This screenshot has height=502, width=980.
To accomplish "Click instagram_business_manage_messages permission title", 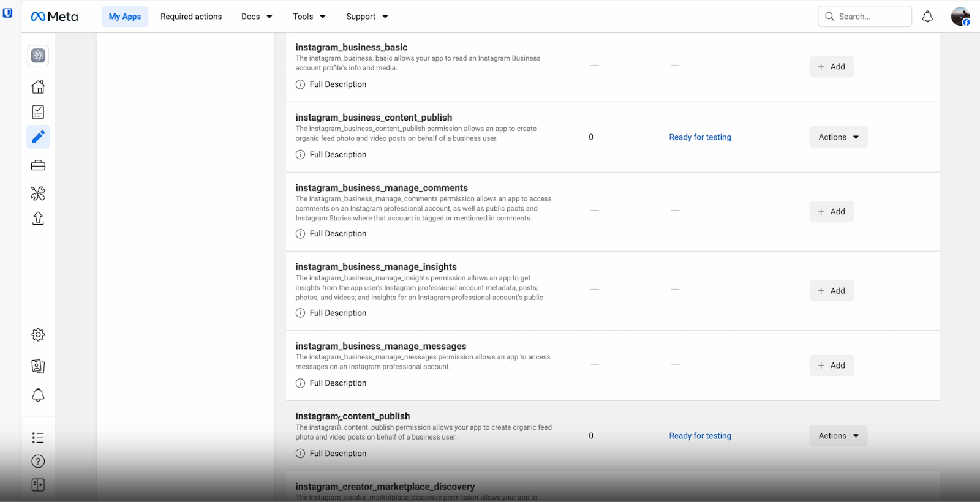I will pos(381,347).
